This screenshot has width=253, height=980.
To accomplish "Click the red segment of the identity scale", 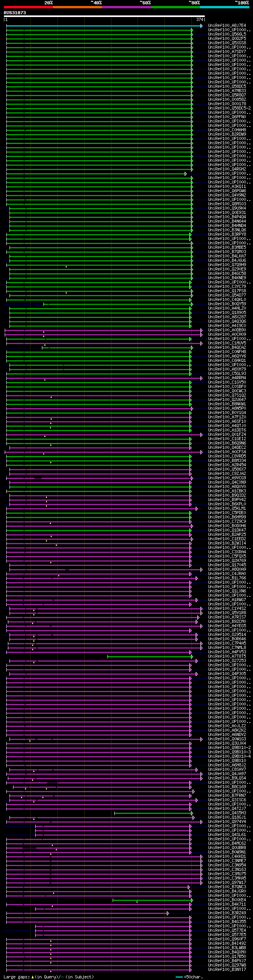I will click(28, 7).
